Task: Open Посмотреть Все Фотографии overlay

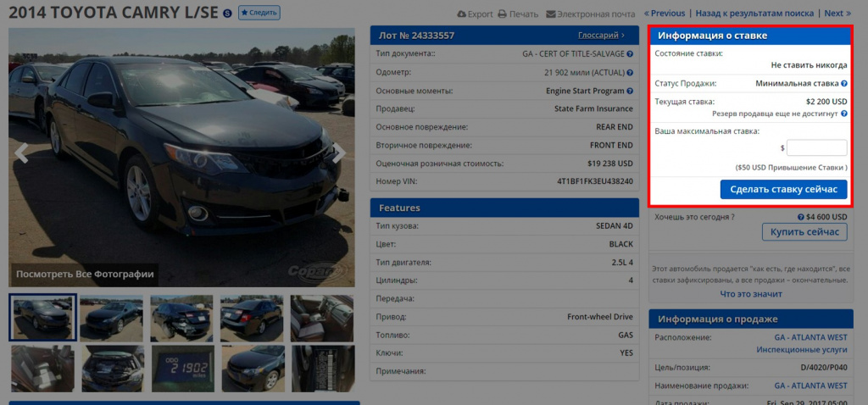Action: pyautogui.click(x=84, y=274)
